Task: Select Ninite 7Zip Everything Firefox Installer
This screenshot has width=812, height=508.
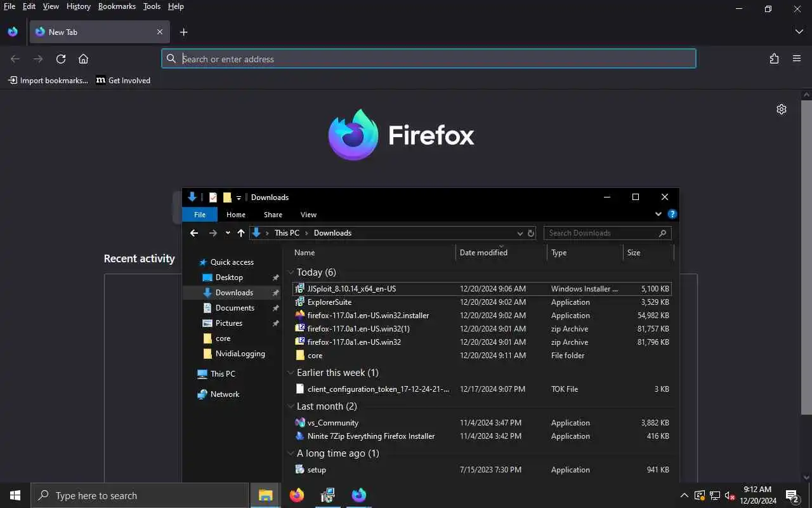Action: pyautogui.click(x=482, y=436)
